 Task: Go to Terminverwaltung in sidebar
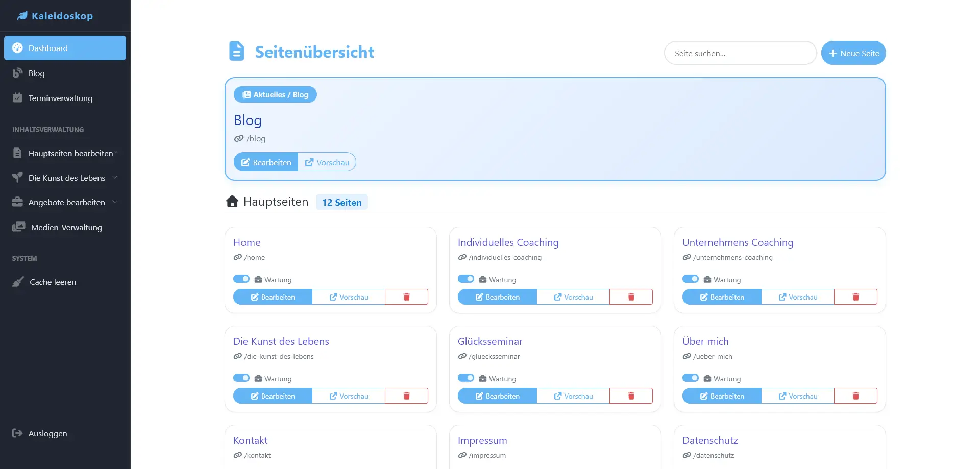(x=60, y=98)
